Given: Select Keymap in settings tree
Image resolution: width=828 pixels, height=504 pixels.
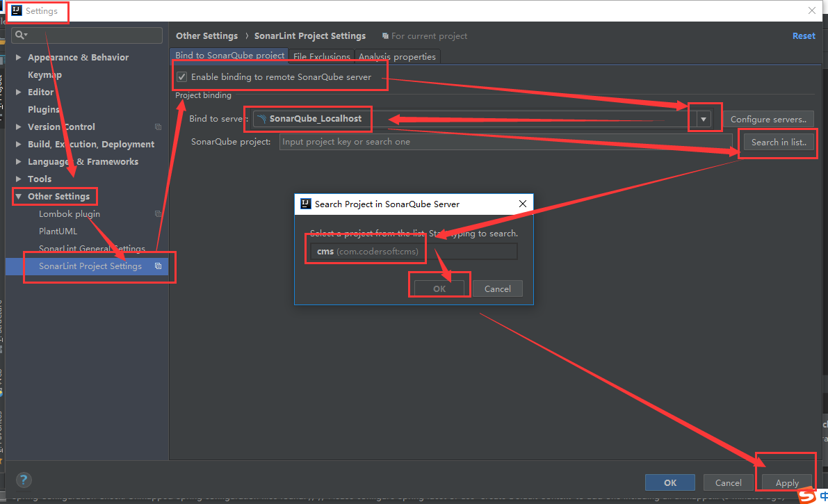Looking at the screenshot, I should (x=45, y=74).
